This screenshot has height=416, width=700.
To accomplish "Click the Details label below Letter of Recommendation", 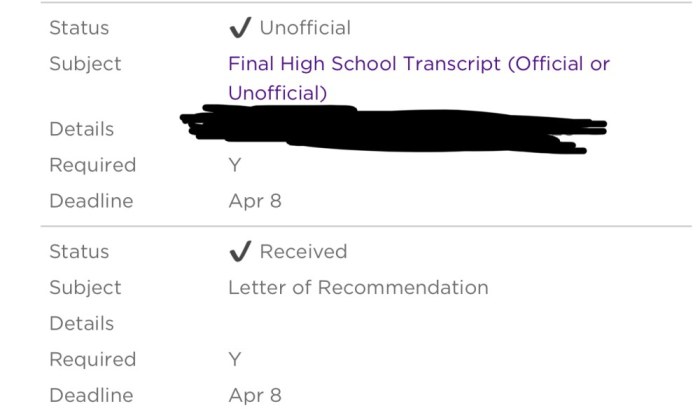I will coord(82,324).
